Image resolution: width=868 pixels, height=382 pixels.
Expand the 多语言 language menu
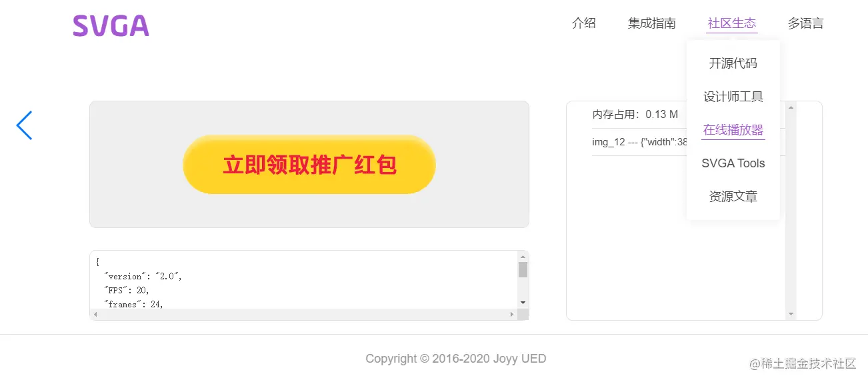[805, 23]
